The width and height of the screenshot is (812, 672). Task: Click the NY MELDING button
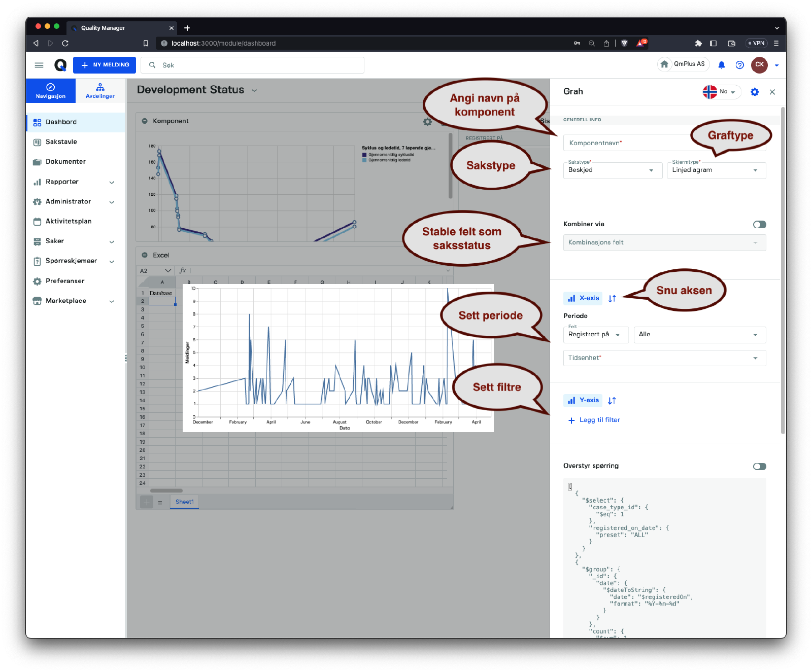coord(105,65)
